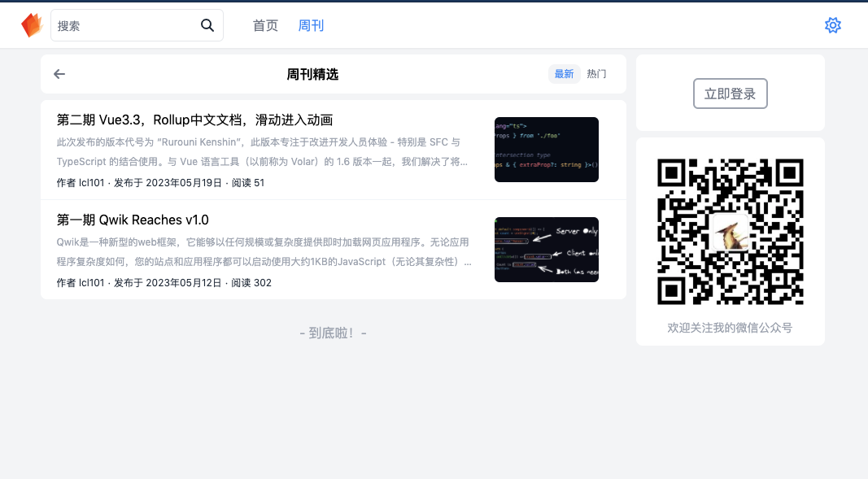Open settings via the gear icon

(x=832, y=25)
